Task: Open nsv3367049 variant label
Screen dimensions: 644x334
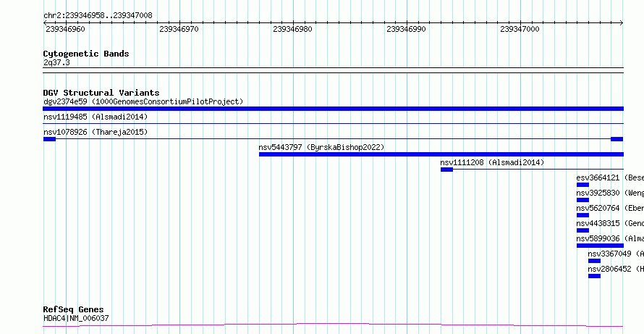Action: pyautogui.click(x=616, y=254)
